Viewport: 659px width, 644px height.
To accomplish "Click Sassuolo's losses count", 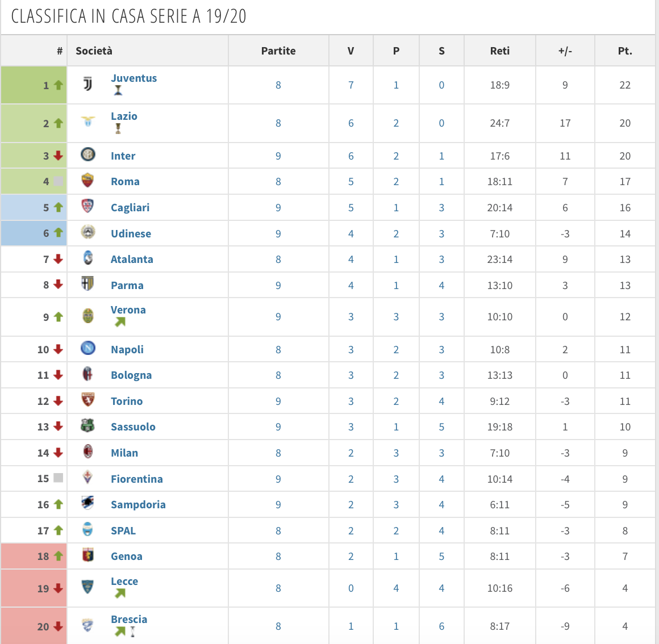I will click(441, 427).
